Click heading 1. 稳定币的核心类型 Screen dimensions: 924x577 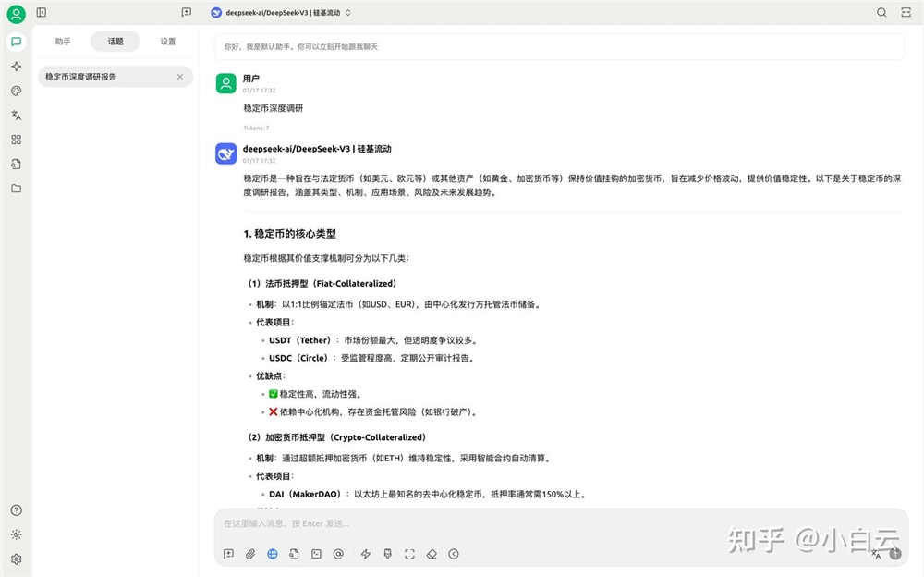[x=290, y=234]
